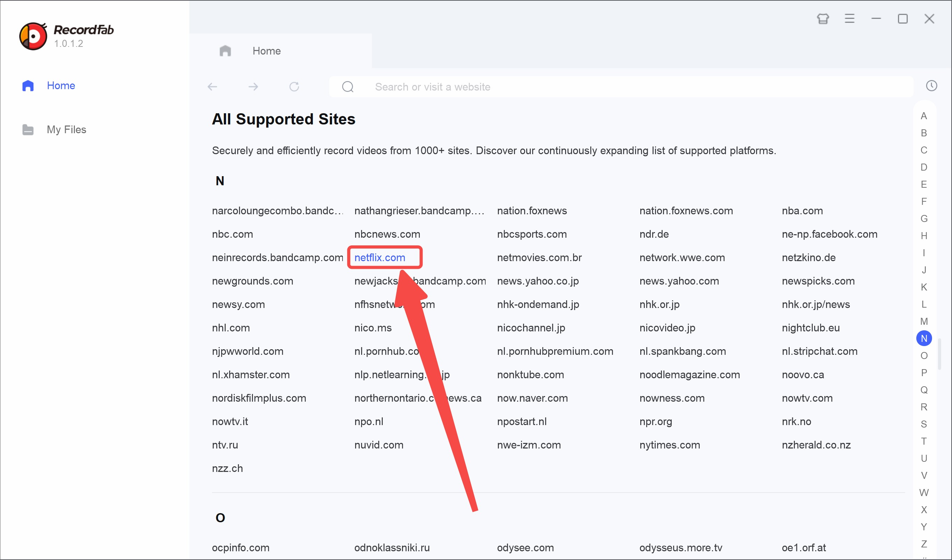The width and height of the screenshot is (952, 560).
Task: Open noovo.ca site link
Action: pos(803,374)
